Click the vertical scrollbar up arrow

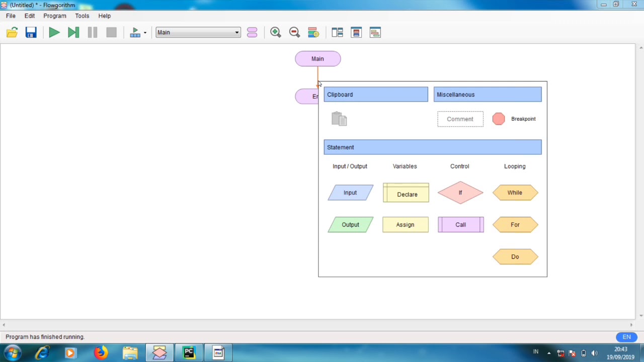click(640, 48)
